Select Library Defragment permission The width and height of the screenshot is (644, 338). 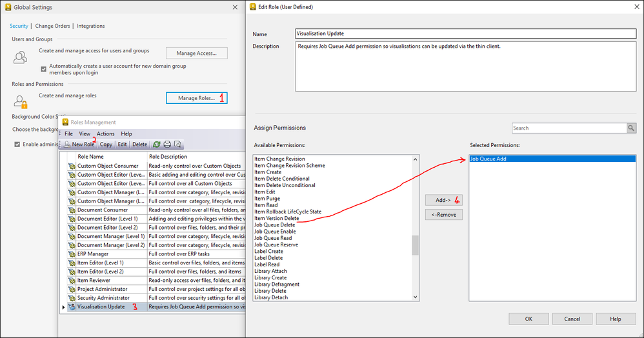pyautogui.click(x=277, y=284)
